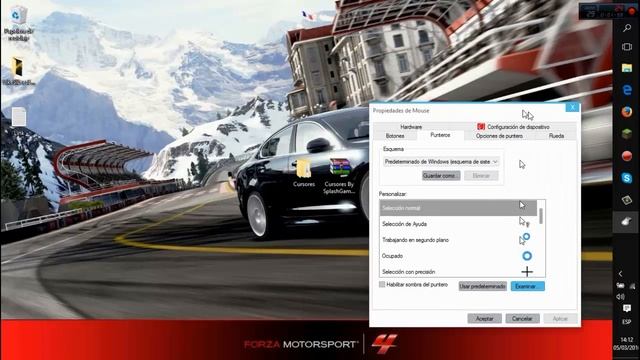Open red sphere app on taskbar
The width and height of the screenshot is (640, 360).
click(627, 156)
